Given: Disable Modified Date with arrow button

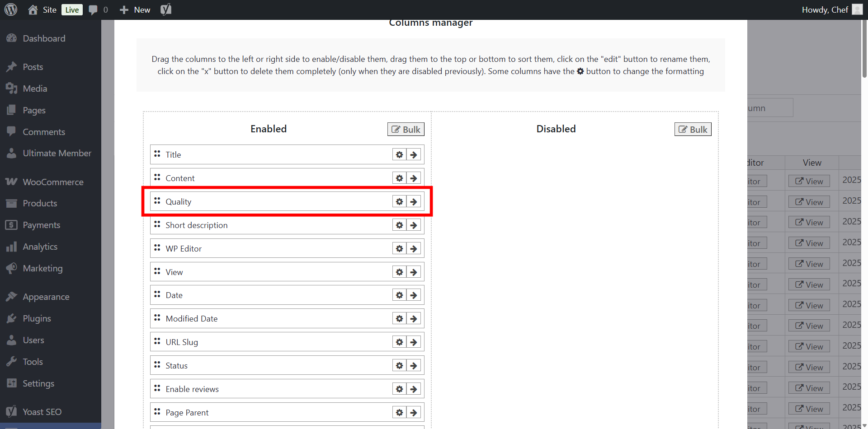Looking at the screenshot, I should point(414,318).
